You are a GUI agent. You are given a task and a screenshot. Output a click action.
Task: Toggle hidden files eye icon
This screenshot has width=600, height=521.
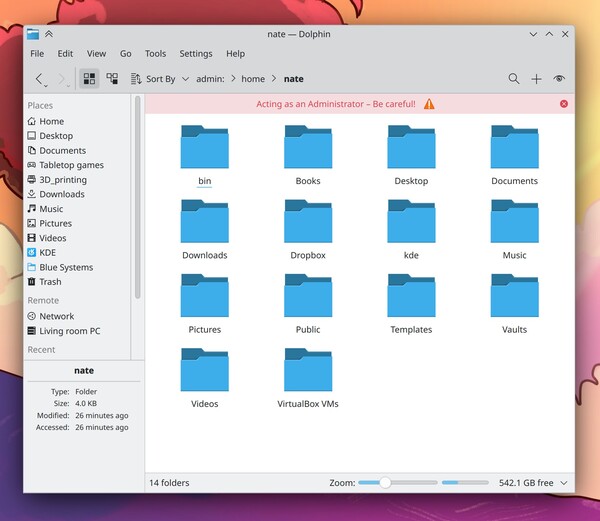pos(559,79)
